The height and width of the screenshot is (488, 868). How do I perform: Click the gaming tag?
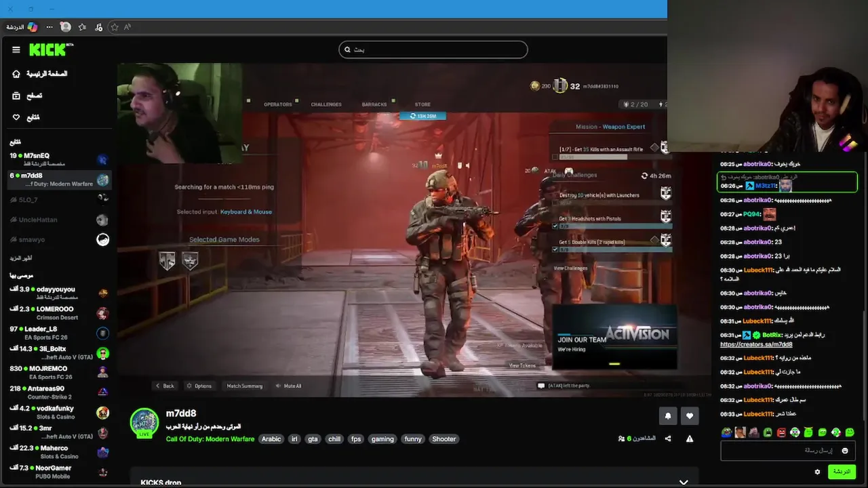(x=382, y=439)
